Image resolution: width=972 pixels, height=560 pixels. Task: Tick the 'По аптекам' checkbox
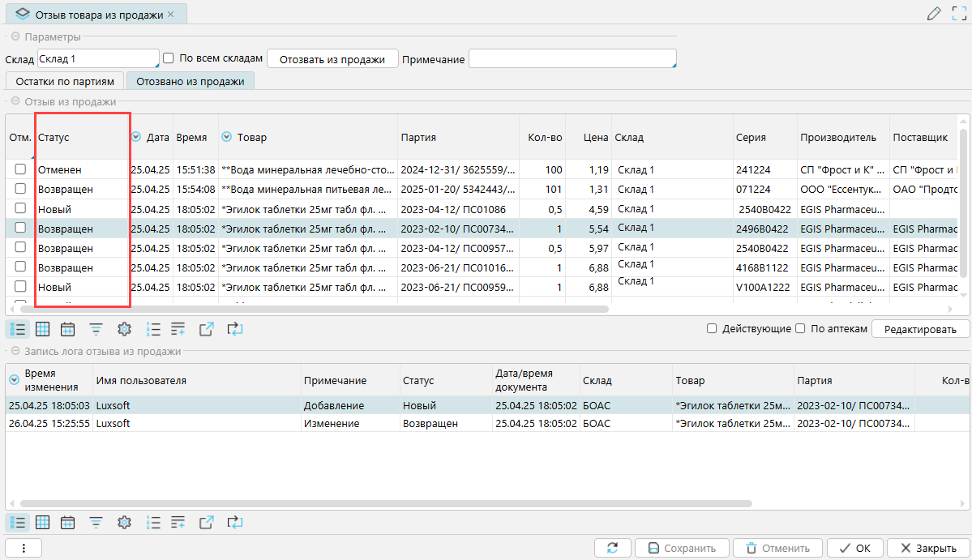tap(800, 329)
